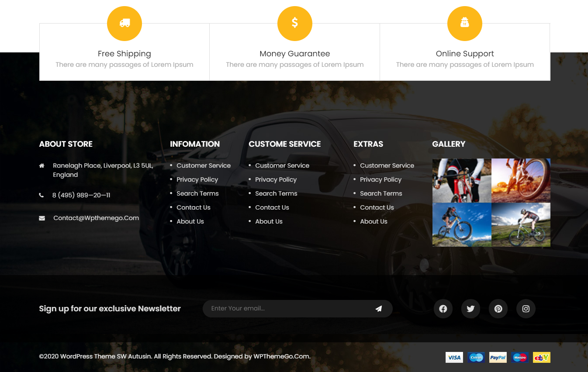Screen dimensions: 588x372
Task: Click the Free Shipping heading
Action: tap(125, 54)
